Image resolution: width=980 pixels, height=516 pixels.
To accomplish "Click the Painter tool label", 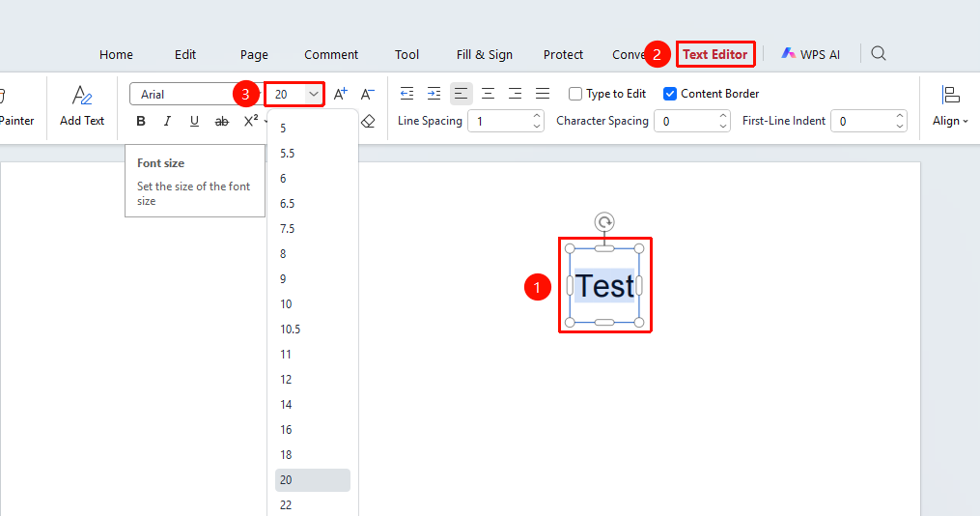I will click(x=16, y=121).
